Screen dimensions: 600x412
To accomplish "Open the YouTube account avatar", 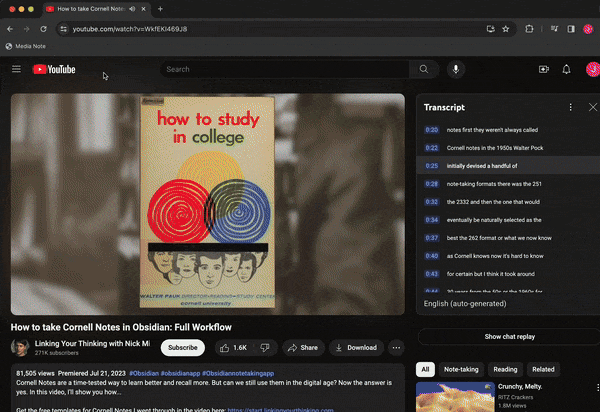I will [593, 69].
